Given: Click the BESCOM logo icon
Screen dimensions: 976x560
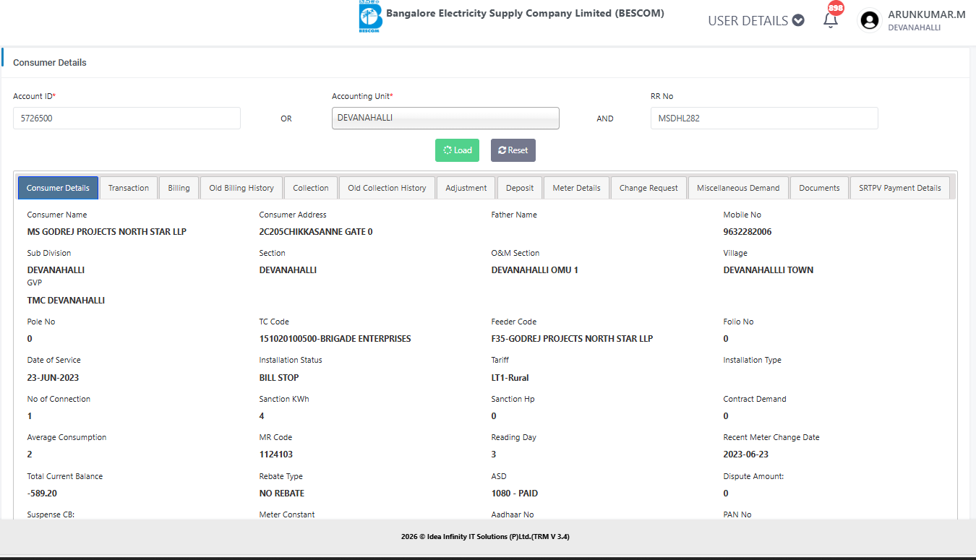Looking at the screenshot, I should click(x=370, y=17).
